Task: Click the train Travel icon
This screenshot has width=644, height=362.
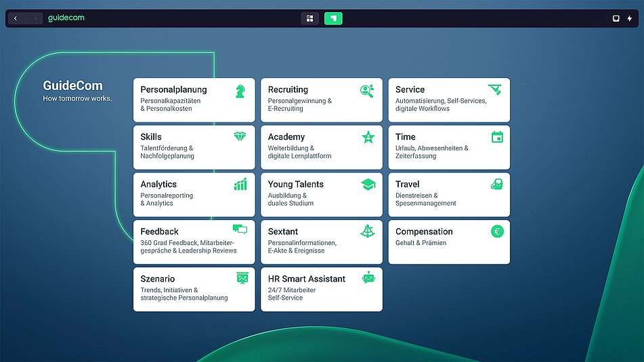Action: pyautogui.click(x=496, y=184)
